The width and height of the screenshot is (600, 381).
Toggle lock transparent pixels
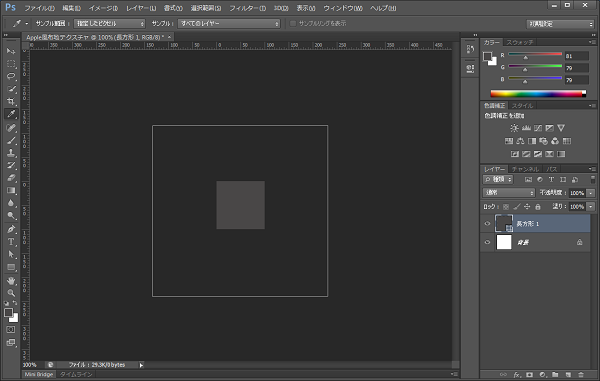click(x=506, y=207)
